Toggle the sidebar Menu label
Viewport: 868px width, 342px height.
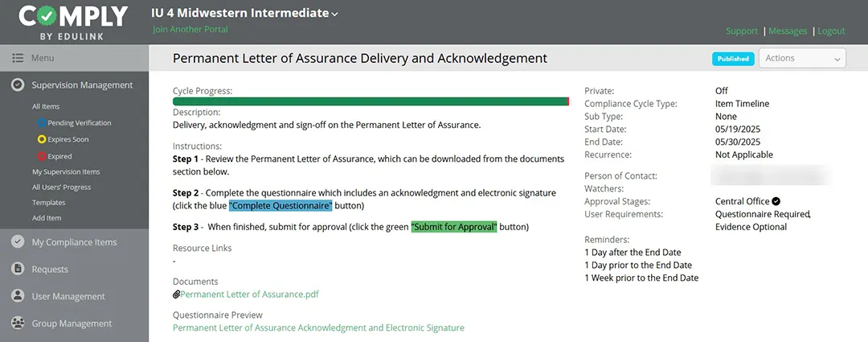pos(43,58)
